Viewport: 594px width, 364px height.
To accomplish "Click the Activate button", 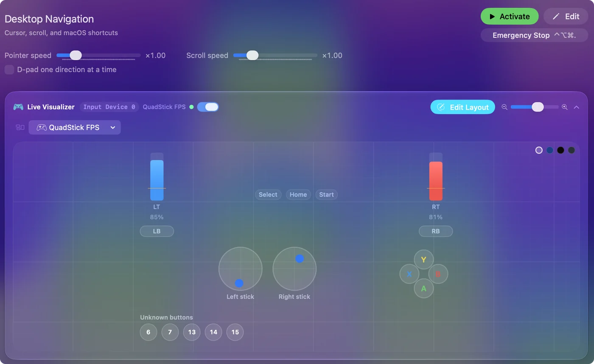I will tap(510, 17).
